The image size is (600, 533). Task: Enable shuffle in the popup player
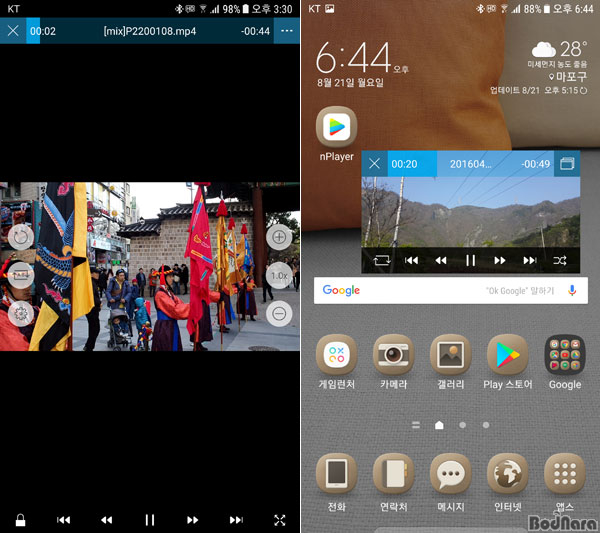click(560, 260)
